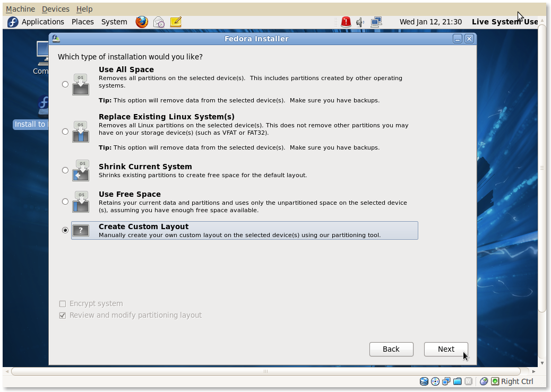Click the Use All Space heading
Screen dimensions: 551x392
[126, 69]
